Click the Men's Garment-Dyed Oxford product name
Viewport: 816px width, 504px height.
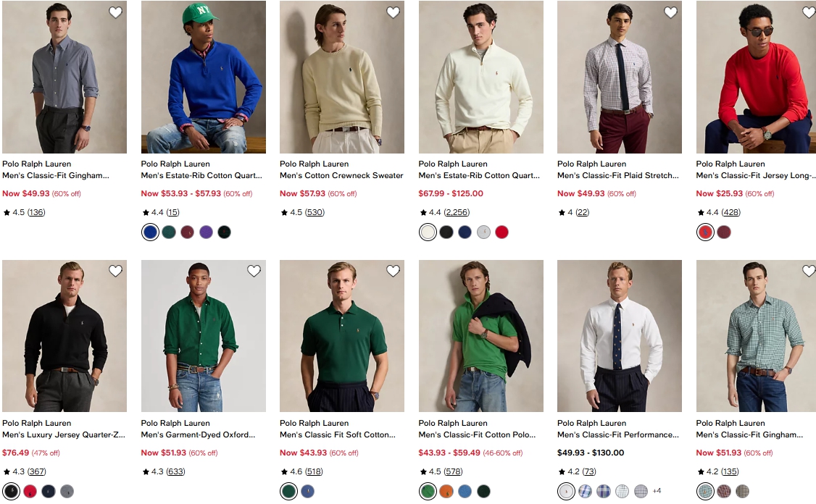198,434
